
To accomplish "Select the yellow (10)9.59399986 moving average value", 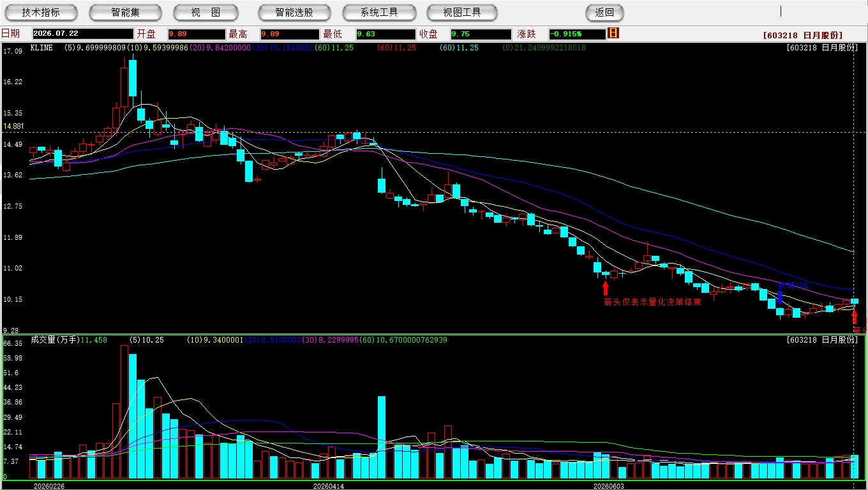I will [x=158, y=48].
